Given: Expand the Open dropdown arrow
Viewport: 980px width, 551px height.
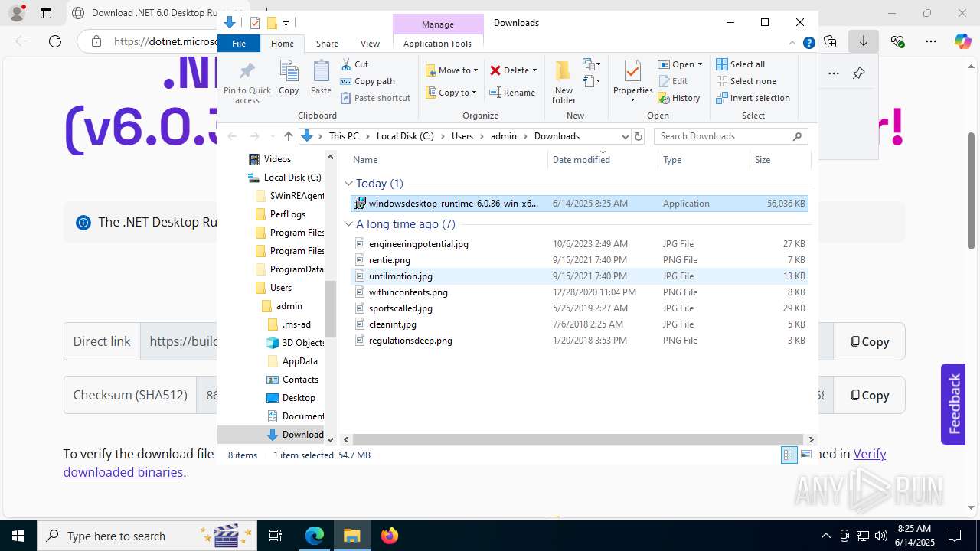Looking at the screenshot, I should (700, 64).
